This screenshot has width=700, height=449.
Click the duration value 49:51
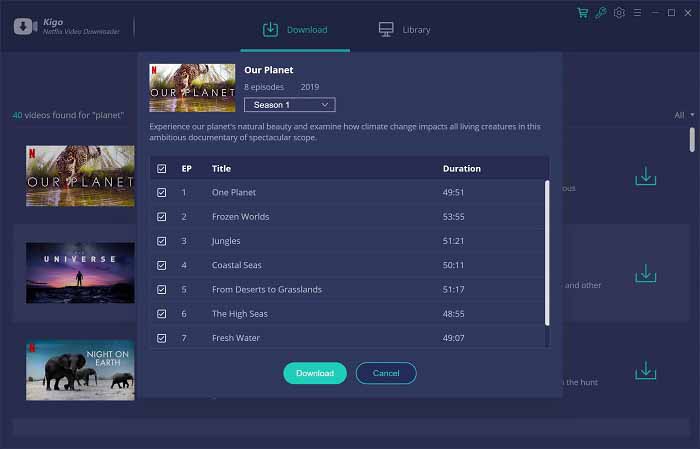pos(453,192)
